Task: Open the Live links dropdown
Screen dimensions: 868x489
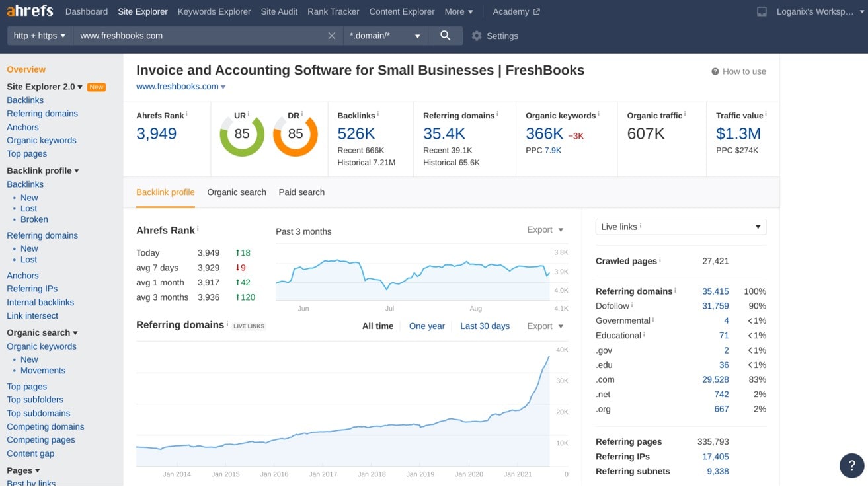Action: [680, 227]
